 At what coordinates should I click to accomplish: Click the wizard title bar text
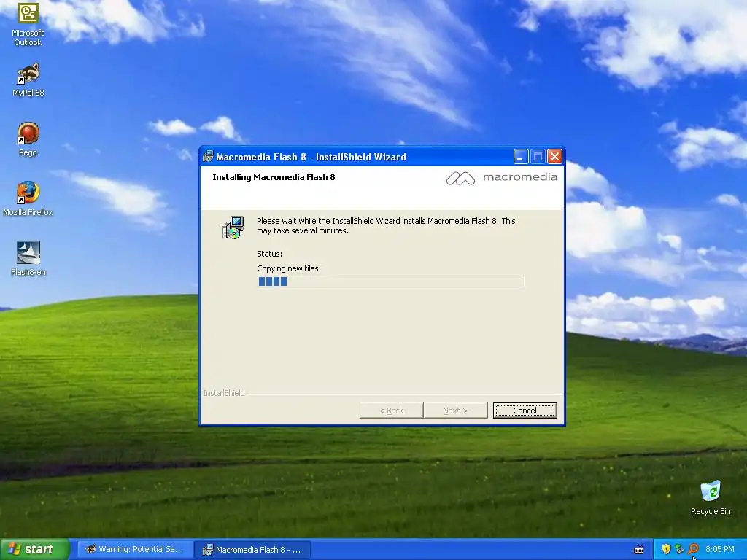pos(311,157)
